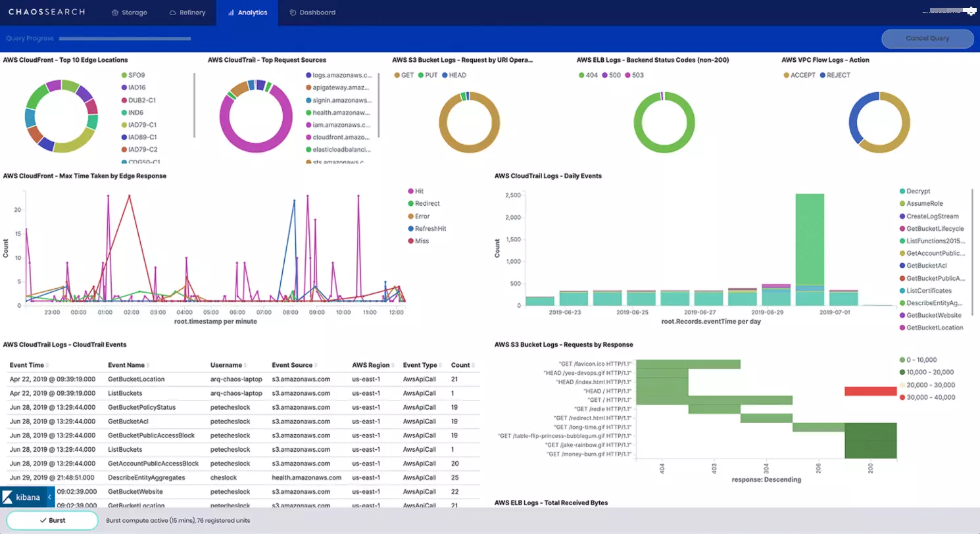The width and height of the screenshot is (980, 534).
Task: Toggle the ListCertificates legend item
Action: [x=925, y=290]
